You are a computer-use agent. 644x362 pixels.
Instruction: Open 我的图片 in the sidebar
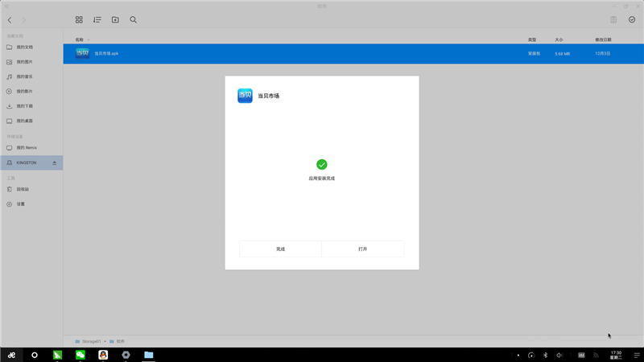[x=31, y=62]
